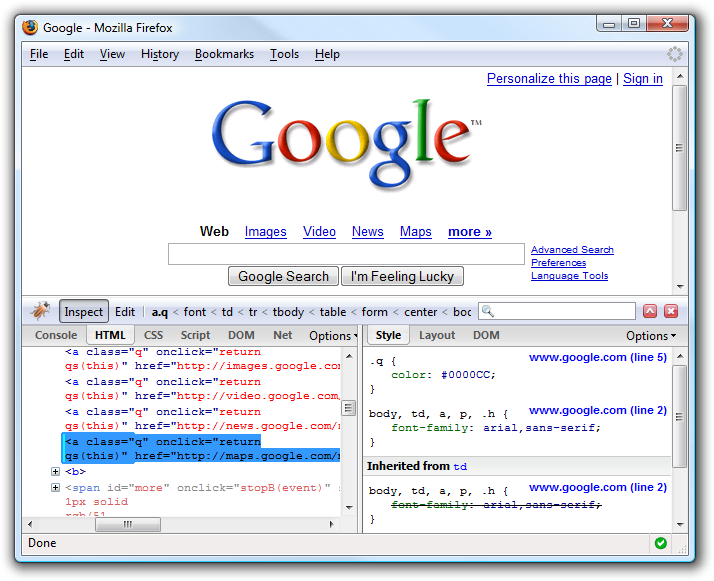This screenshot has height=581, width=714.
Task: Click the Firefox logo in title bar
Action: tap(30, 27)
